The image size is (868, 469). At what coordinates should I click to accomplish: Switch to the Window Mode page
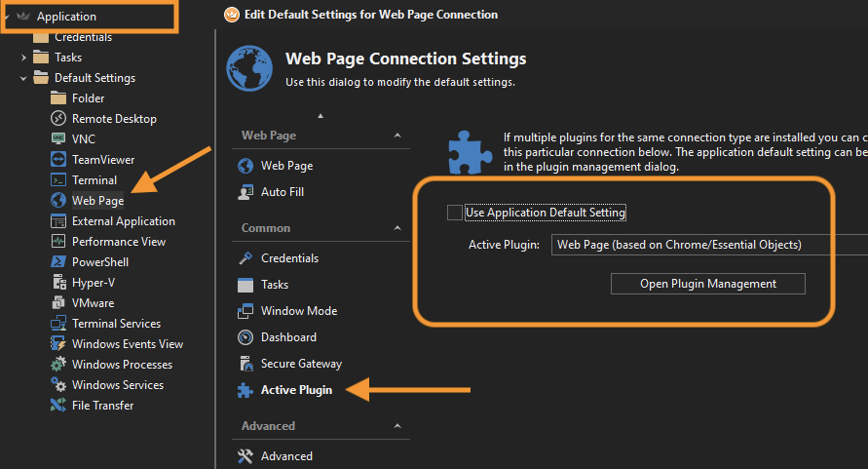pos(298,311)
